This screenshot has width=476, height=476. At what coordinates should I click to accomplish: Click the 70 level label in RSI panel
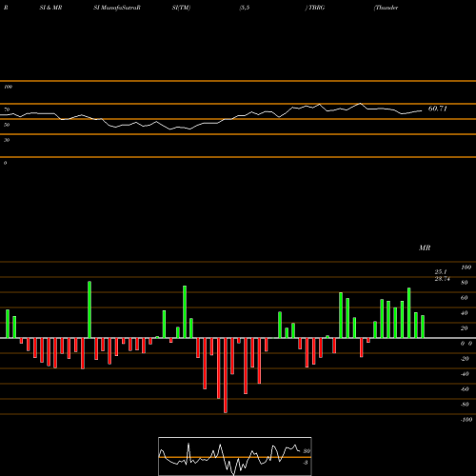7,109
